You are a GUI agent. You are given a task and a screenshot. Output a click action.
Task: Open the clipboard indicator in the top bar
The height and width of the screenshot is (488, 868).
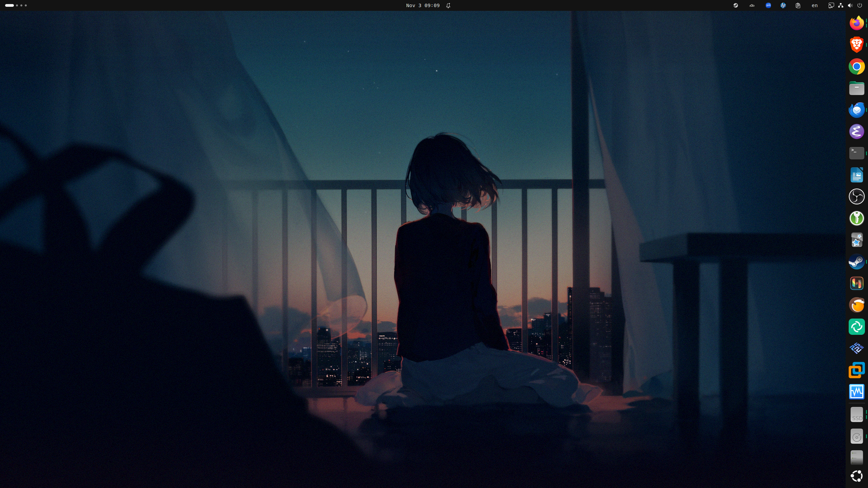click(798, 5)
